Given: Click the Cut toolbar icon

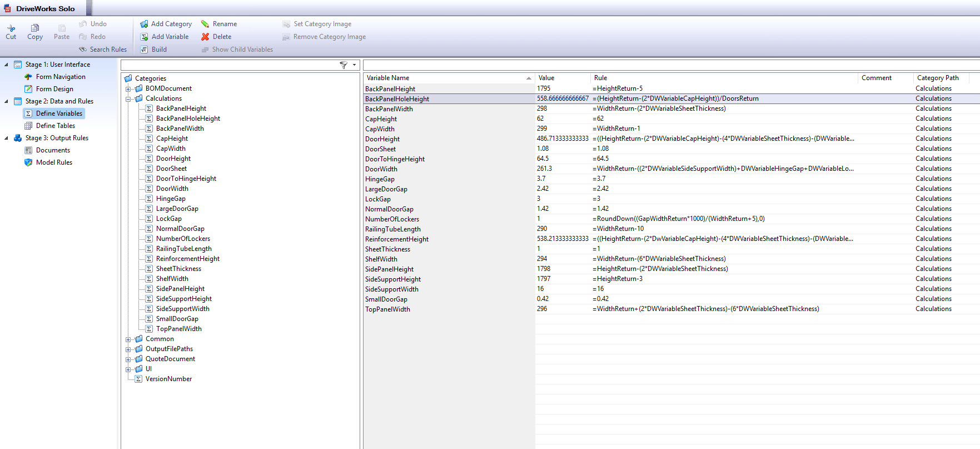Looking at the screenshot, I should 11,28.
